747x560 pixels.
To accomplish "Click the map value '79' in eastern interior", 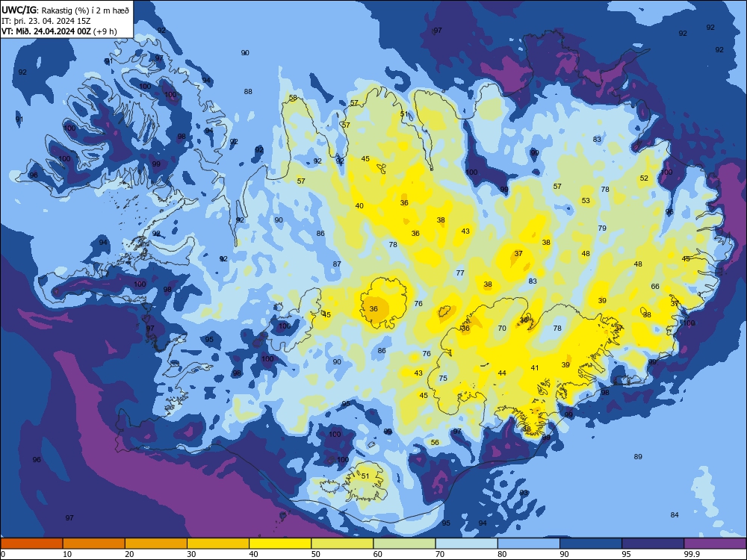I will pos(602,228).
